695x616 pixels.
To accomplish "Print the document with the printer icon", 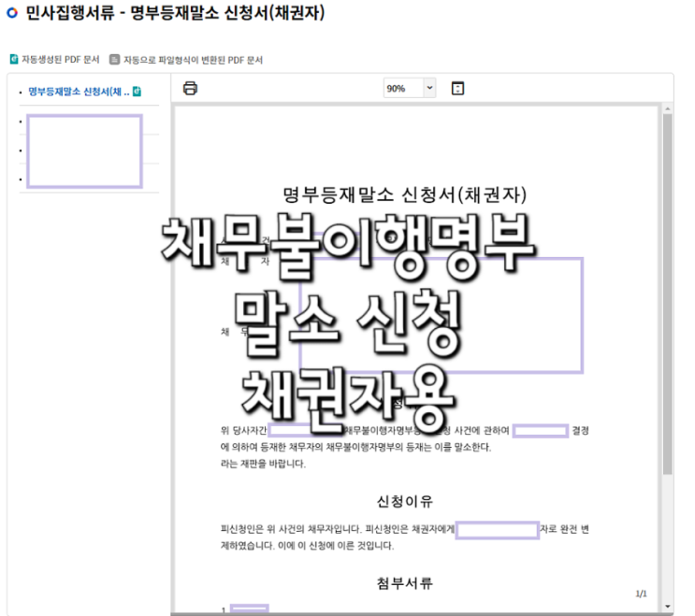I will coord(190,88).
